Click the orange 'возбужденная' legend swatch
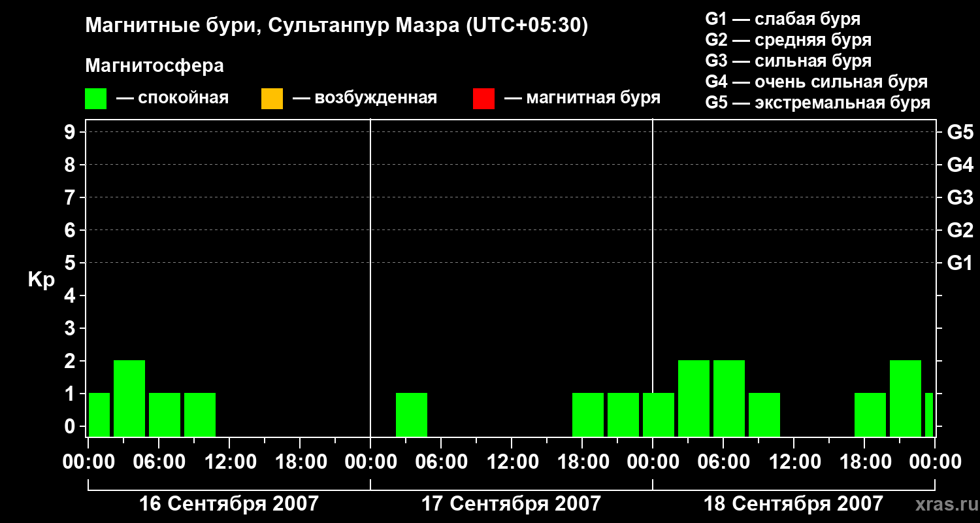Screen dimensions: 980x523 point(272,99)
